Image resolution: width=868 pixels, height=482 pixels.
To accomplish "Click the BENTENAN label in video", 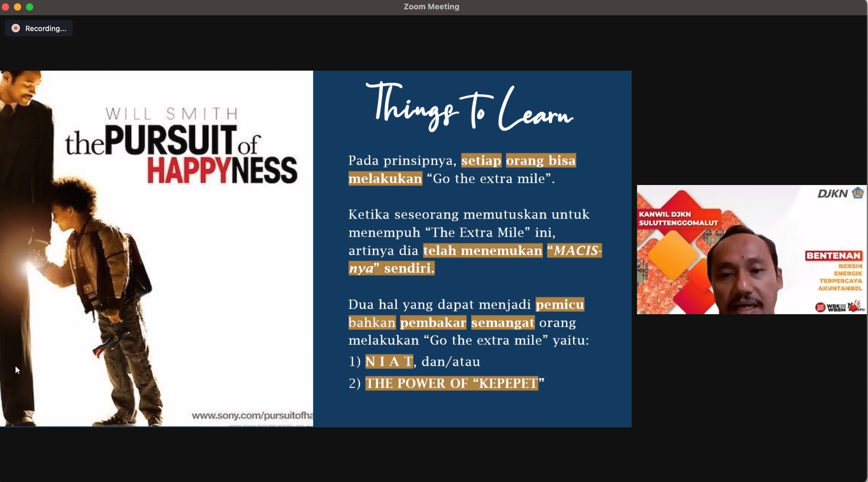I will pyautogui.click(x=834, y=256).
